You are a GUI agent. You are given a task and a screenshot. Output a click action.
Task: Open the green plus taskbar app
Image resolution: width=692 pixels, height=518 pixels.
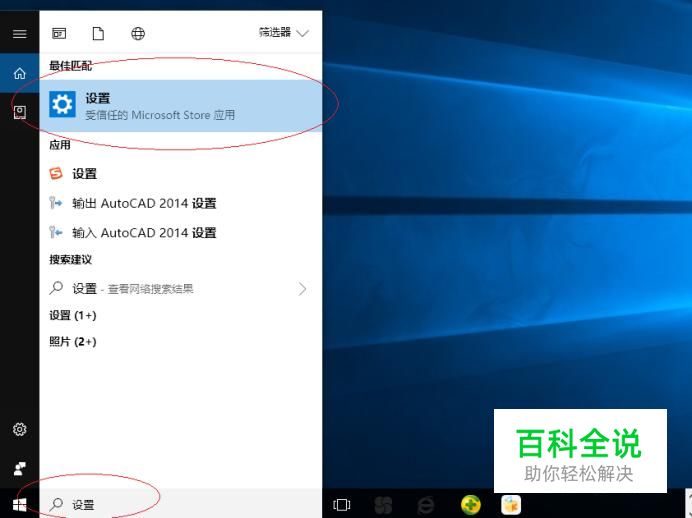(471, 504)
